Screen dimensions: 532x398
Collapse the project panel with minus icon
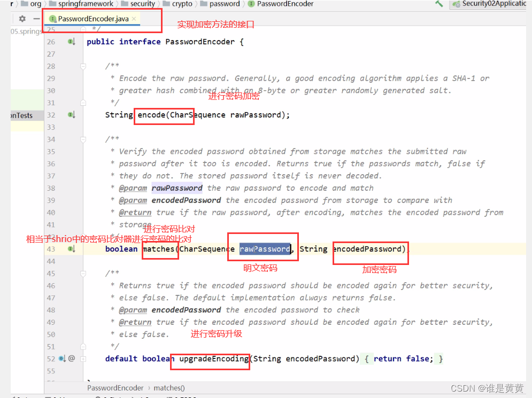pos(36,19)
